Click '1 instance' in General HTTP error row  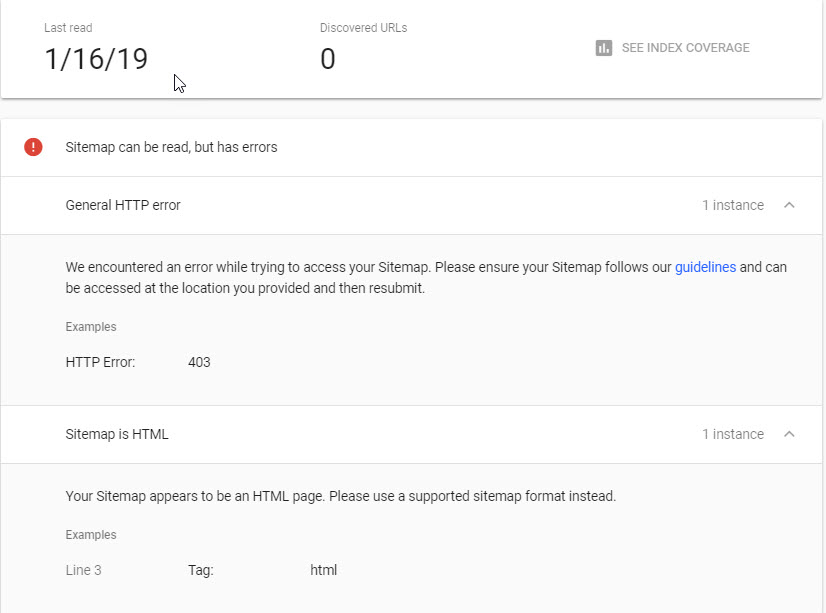[x=733, y=205]
